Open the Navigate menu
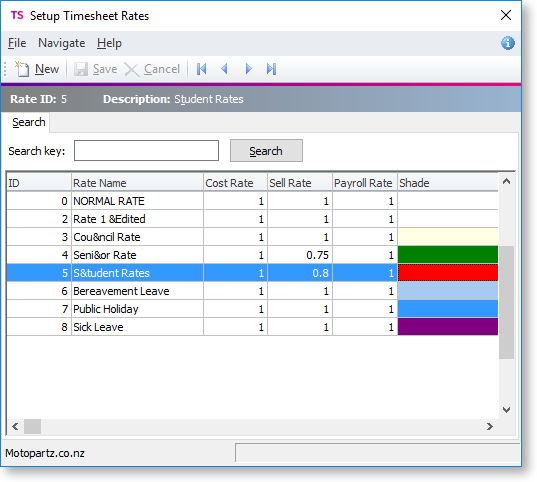 pos(62,43)
